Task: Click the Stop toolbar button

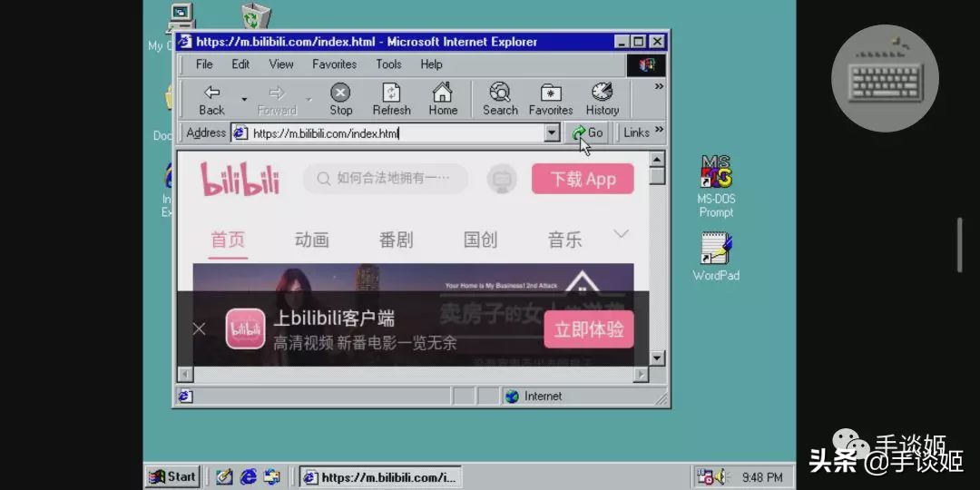Action: pos(340,99)
